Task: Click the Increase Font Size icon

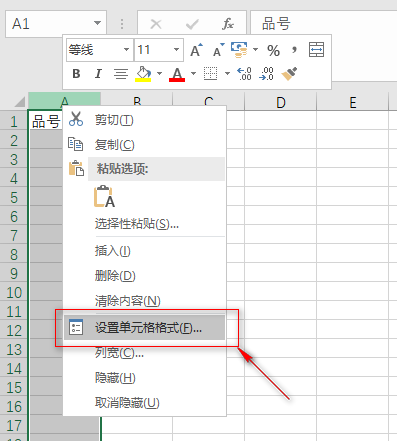Action: pyautogui.click(x=196, y=50)
